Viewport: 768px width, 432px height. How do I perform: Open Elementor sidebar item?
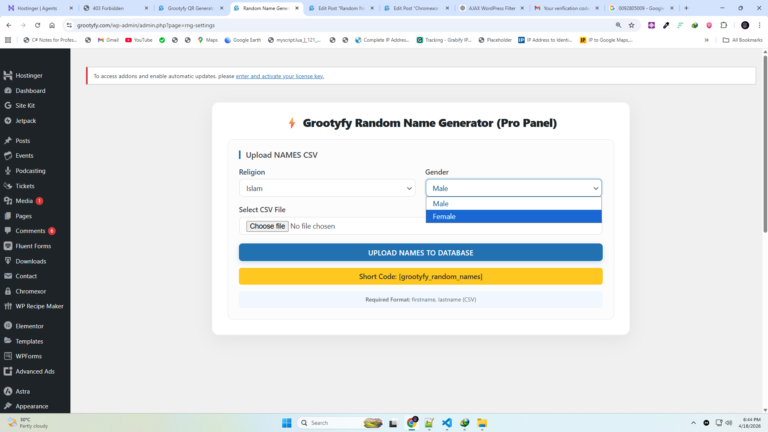[29, 326]
